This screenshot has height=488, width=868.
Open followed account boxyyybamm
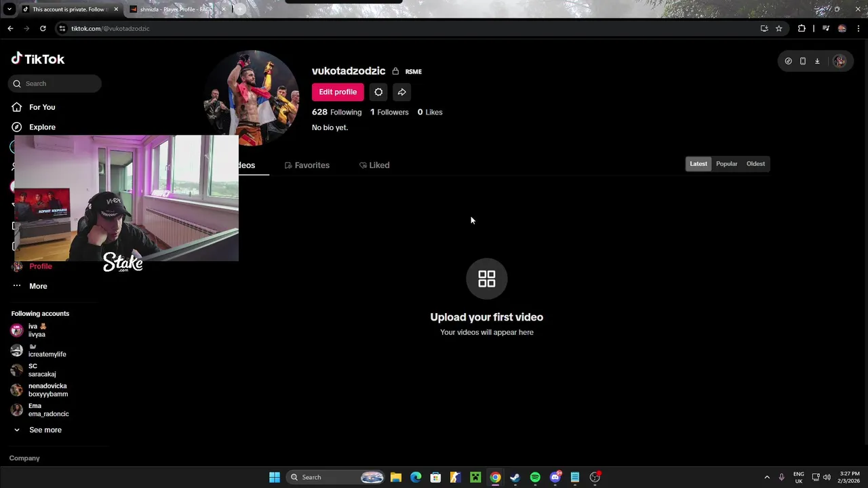(x=40, y=390)
